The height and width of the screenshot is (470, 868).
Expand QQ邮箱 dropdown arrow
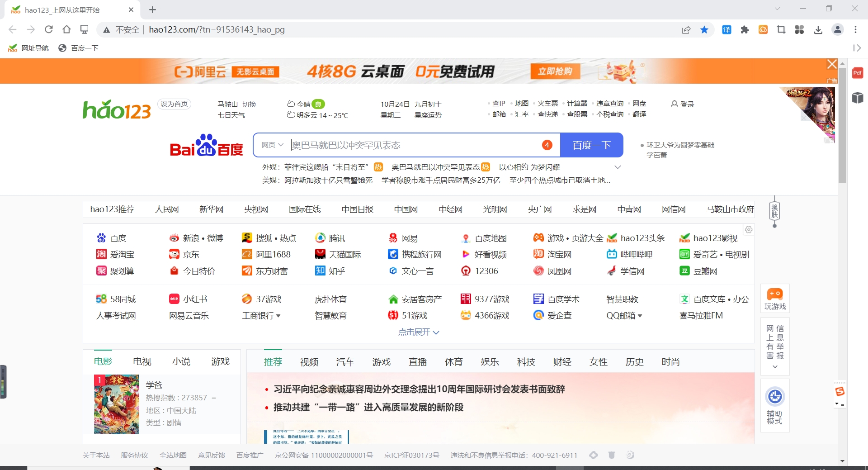pyautogui.click(x=640, y=316)
